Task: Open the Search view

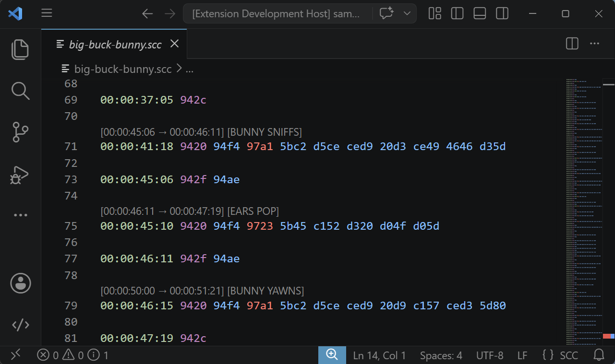Action: point(20,91)
